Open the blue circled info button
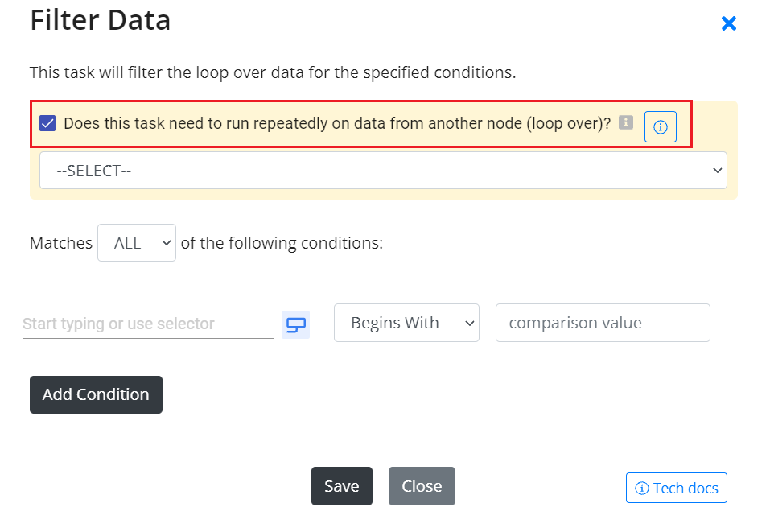 660,126
